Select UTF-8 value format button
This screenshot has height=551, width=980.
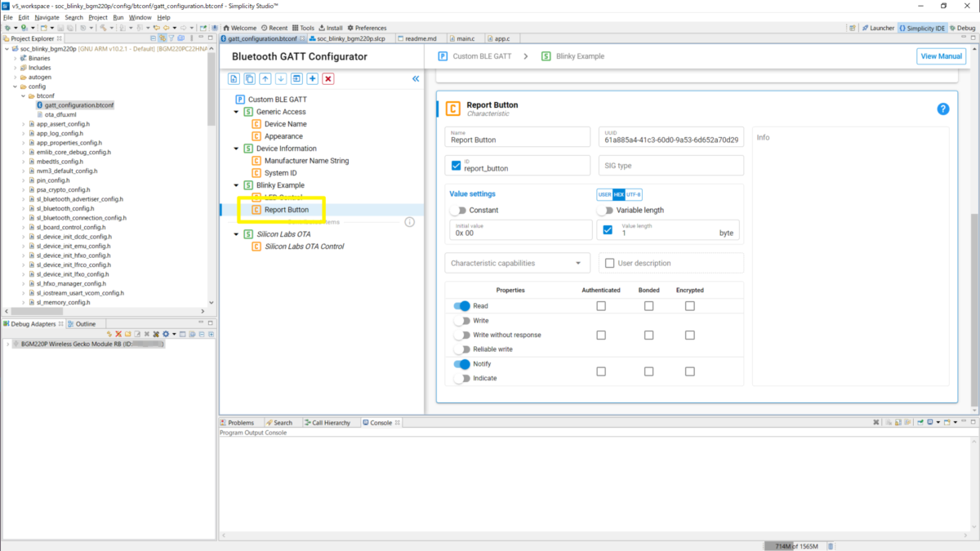click(634, 194)
